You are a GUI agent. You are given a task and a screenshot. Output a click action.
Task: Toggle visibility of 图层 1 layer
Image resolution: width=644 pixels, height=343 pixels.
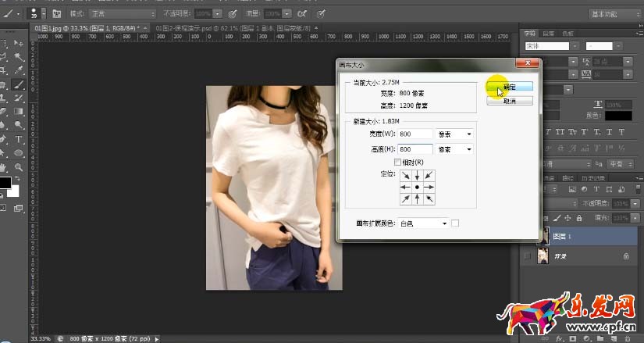pyautogui.click(x=528, y=234)
